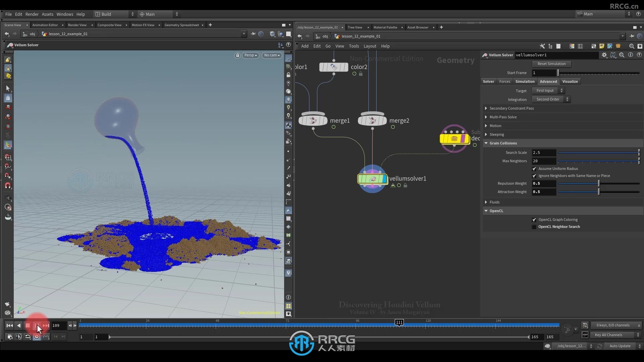This screenshot has width=644, height=362.
Task: Select the Simulation tab in properties
Action: [x=525, y=81]
